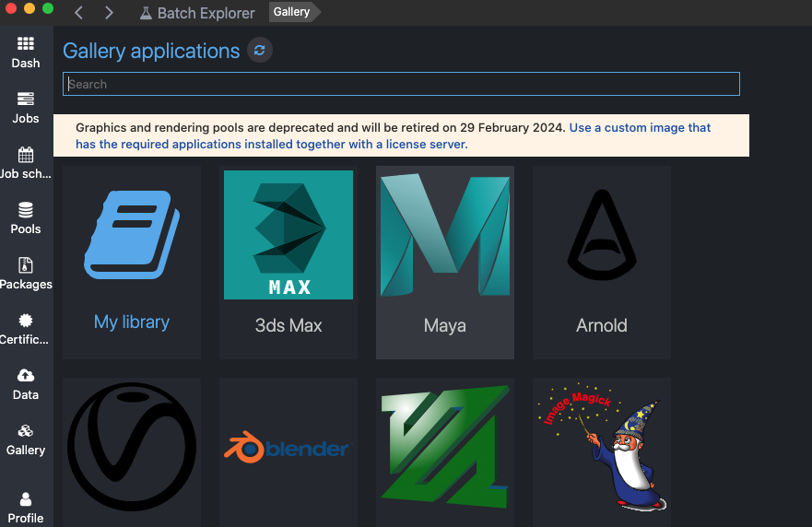This screenshot has height=527, width=812.
Task: Follow the custom image license server link
Action: point(393,135)
